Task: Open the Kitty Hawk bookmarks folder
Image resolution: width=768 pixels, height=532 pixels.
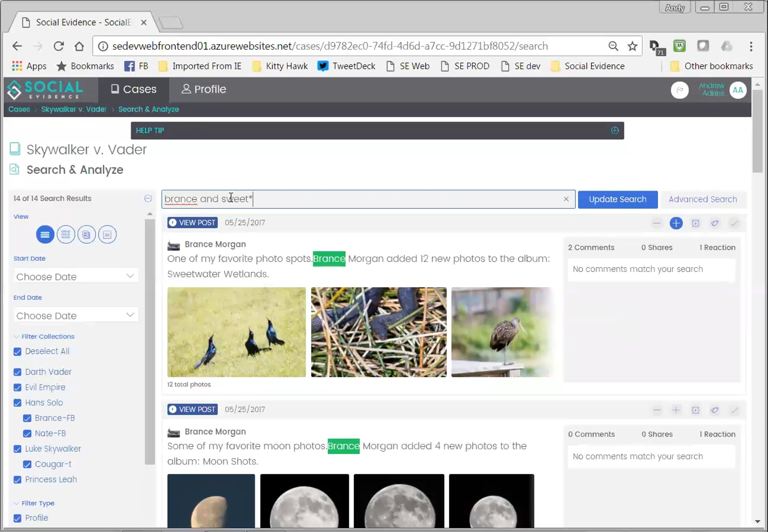Action: coord(280,66)
